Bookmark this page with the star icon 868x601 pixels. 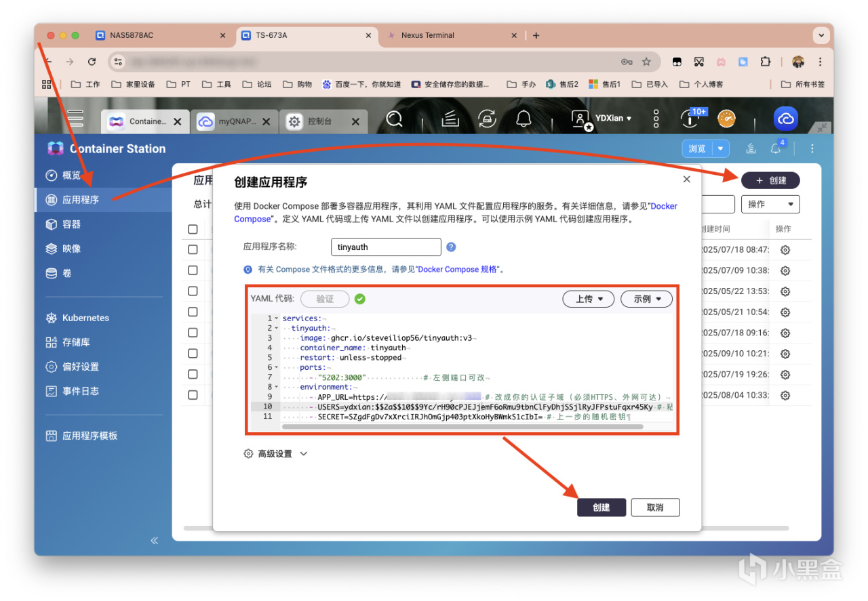click(646, 62)
